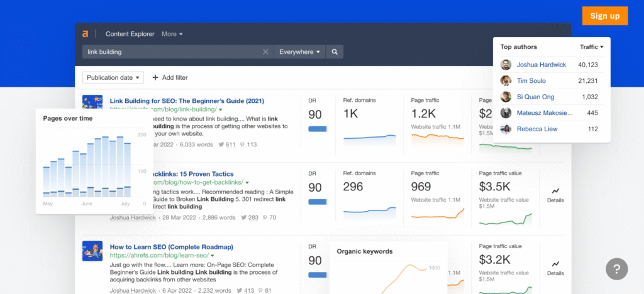Click the tallest bar in Pages over time
The image size is (644, 294).
click(106, 167)
